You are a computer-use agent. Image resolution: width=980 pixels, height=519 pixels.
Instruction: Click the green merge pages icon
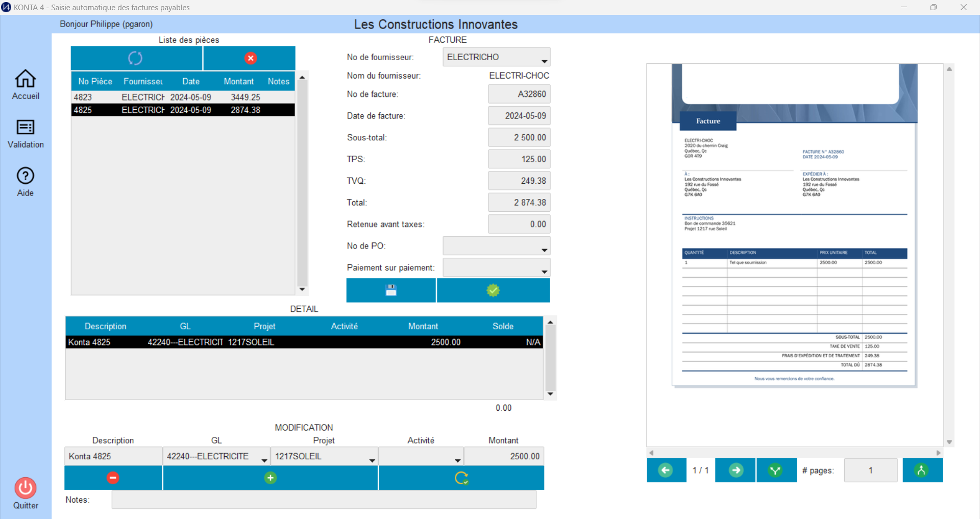click(x=922, y=470)
